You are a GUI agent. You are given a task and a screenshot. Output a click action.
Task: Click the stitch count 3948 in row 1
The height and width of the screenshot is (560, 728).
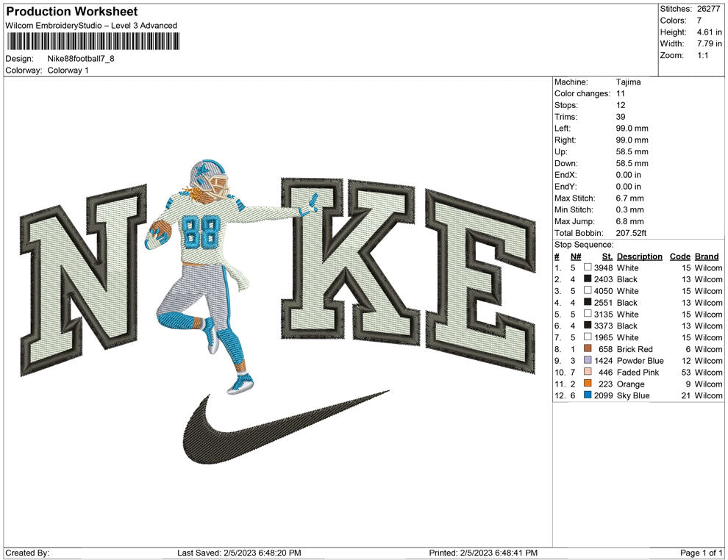603,268
